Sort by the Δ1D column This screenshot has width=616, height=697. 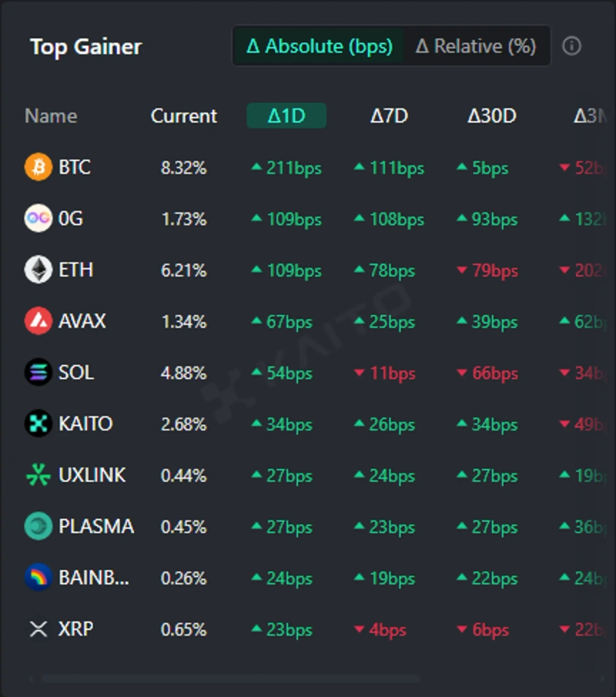pos(286,116)
